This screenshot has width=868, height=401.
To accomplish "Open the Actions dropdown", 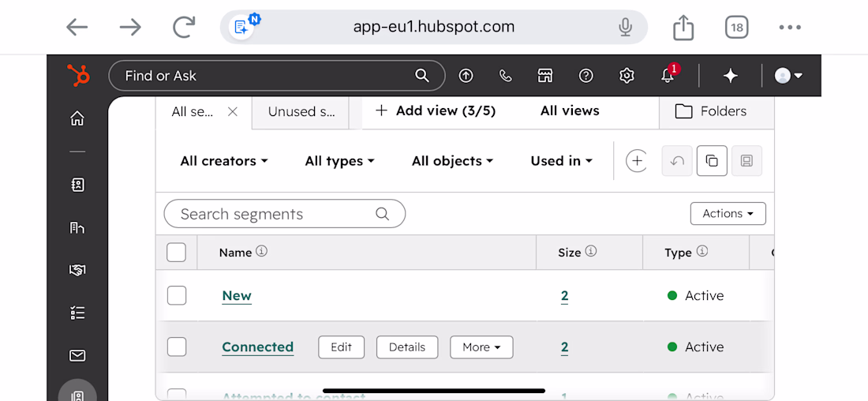I will pyautogui.click(x=728, y=214).
